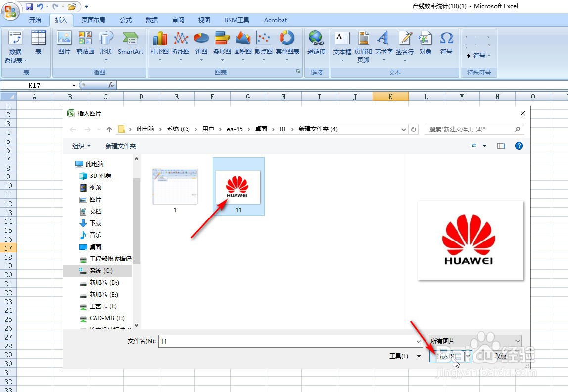Image resolution: width=568 pixels, height=392 pixels.
Task: Expand the Name Box dropdown arrow
Action: point(74,86)
